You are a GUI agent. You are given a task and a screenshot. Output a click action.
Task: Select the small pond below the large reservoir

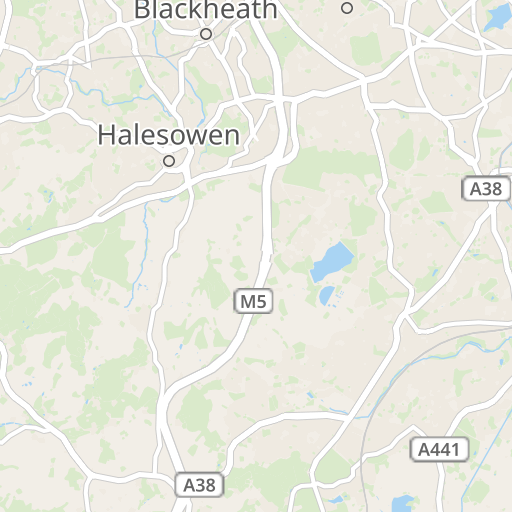coord(327,295)
